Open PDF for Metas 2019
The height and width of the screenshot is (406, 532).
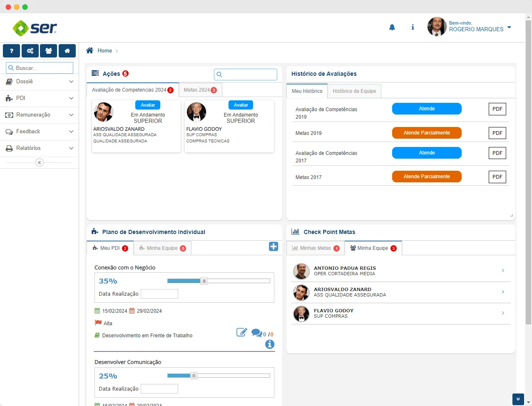click(x=497, y=133)
